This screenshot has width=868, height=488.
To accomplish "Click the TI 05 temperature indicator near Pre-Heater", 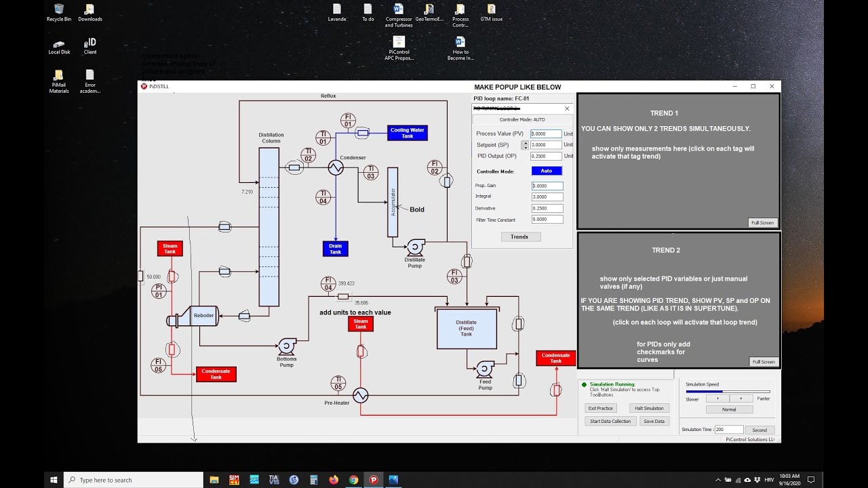I will (338, 384).
